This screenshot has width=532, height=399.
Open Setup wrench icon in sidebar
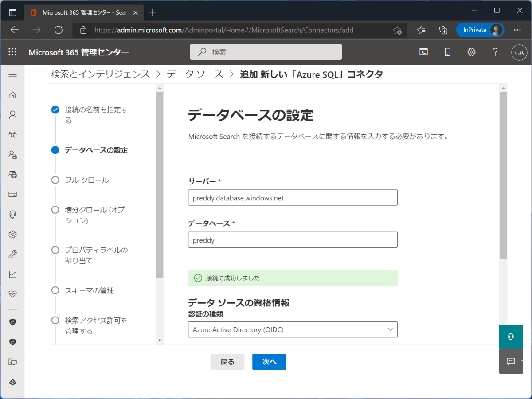click(12, 254)
